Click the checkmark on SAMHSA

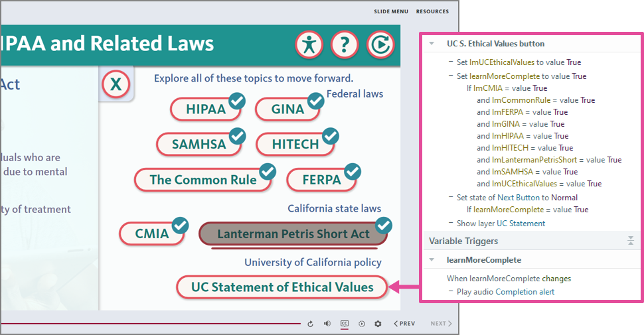(x=237, y=136)
